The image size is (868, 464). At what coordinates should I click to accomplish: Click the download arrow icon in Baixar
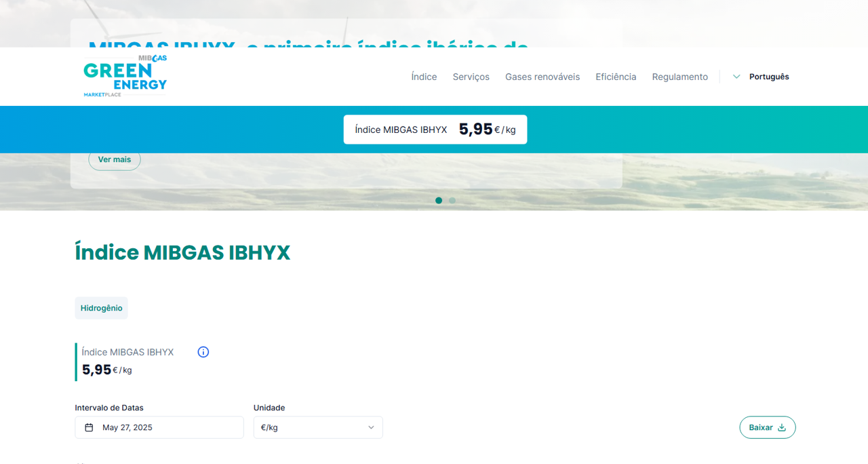(782, 427)
